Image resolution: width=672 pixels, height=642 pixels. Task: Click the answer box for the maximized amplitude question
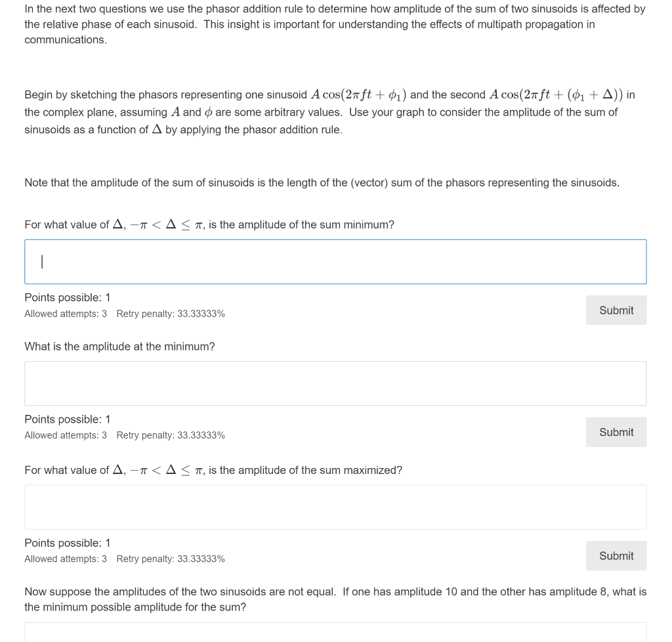click(335, 507)
